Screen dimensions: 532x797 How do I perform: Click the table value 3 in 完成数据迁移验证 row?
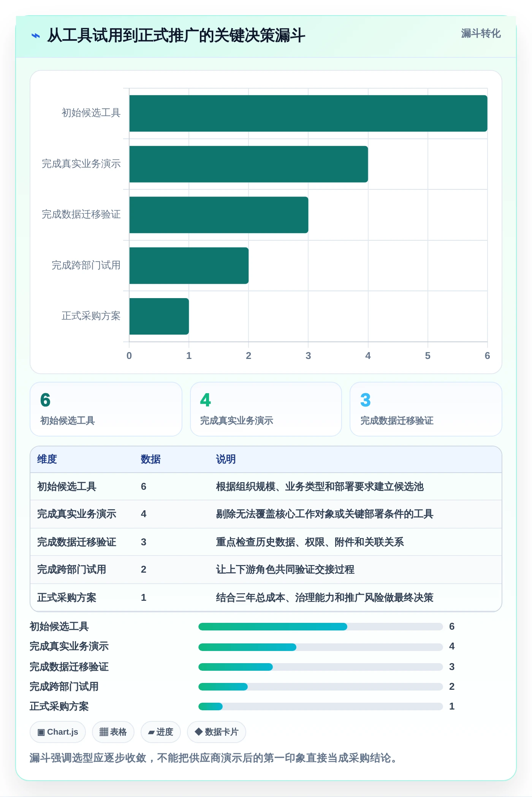144,542
